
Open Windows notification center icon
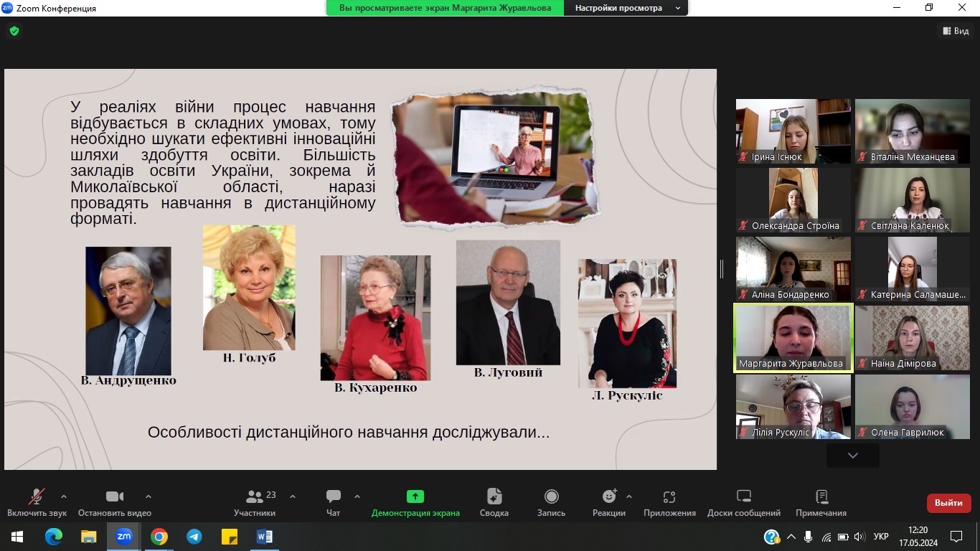956,537
